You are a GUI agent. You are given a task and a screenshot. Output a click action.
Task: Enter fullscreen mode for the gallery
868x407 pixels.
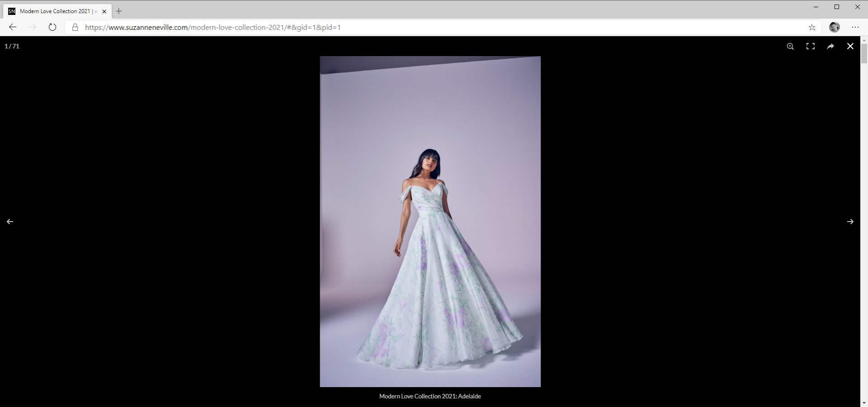pos(811,46)
